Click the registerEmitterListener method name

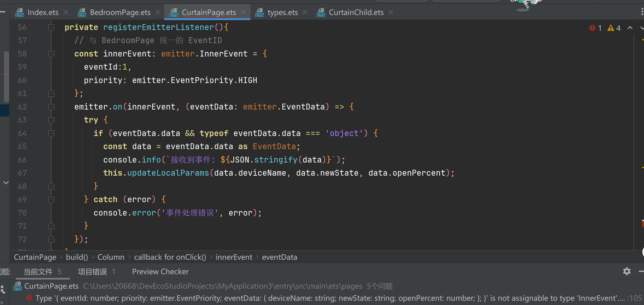pyautogui.click(x=159, y=27)
